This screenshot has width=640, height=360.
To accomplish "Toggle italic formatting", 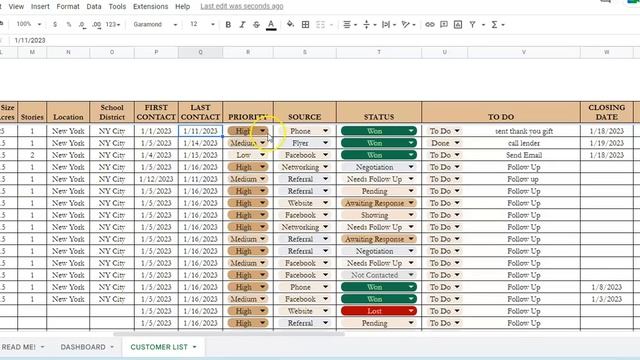I will (242, 24).
